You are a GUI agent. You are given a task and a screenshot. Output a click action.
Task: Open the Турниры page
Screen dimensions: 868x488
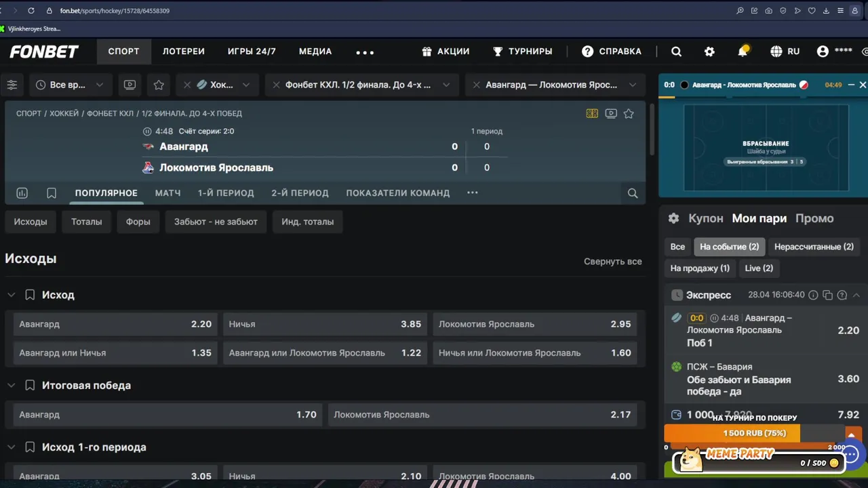click(x=522, y=52)
